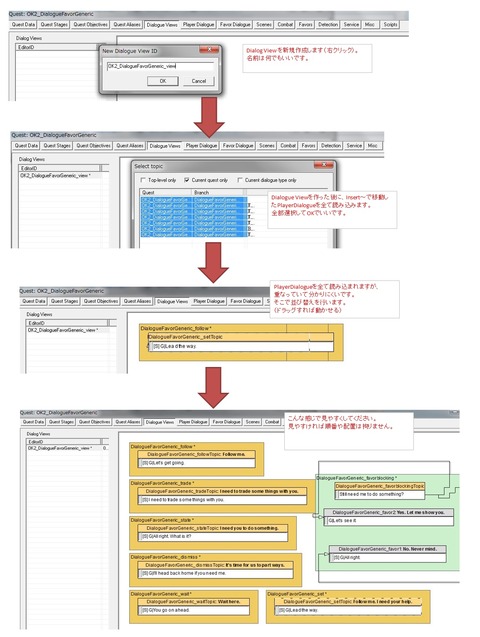
Task: Open Quest Objectives tab in window behind Select topic
Action: [x=93, y=145]
